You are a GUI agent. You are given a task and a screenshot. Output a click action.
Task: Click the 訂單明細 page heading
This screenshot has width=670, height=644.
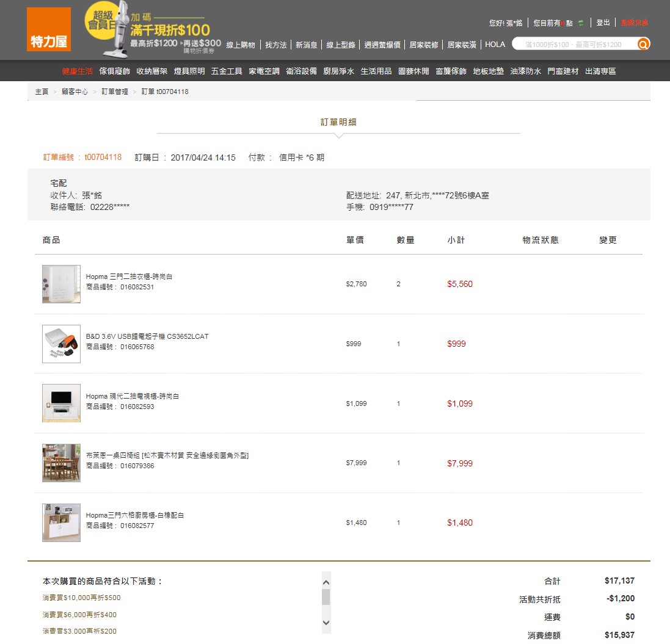(338, 122)
